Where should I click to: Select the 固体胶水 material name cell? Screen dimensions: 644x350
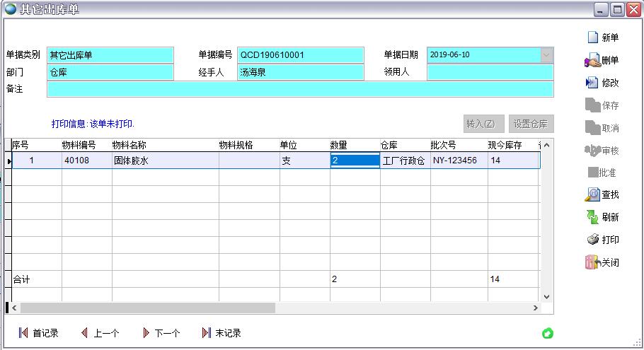164,161
